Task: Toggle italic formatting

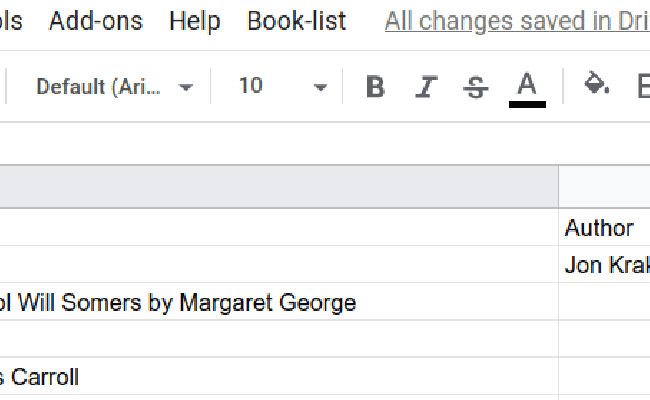Action: click(426, 87)
